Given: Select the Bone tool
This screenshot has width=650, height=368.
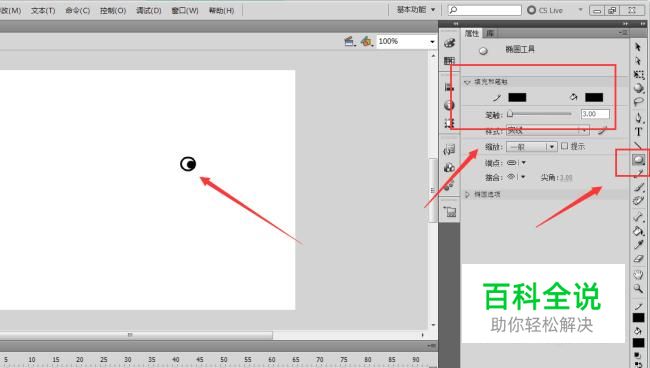Looking at the screenshot, I should click(x=638, y=217).
